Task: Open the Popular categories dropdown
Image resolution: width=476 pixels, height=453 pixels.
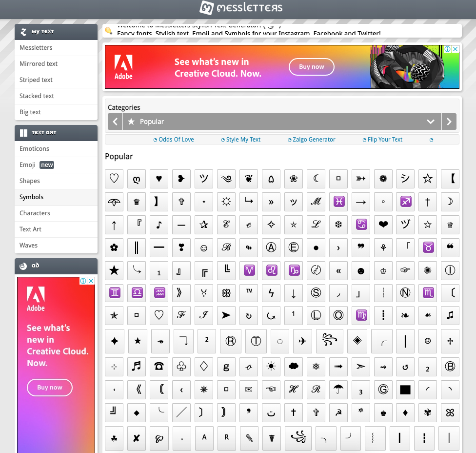Action: [282, 122]
